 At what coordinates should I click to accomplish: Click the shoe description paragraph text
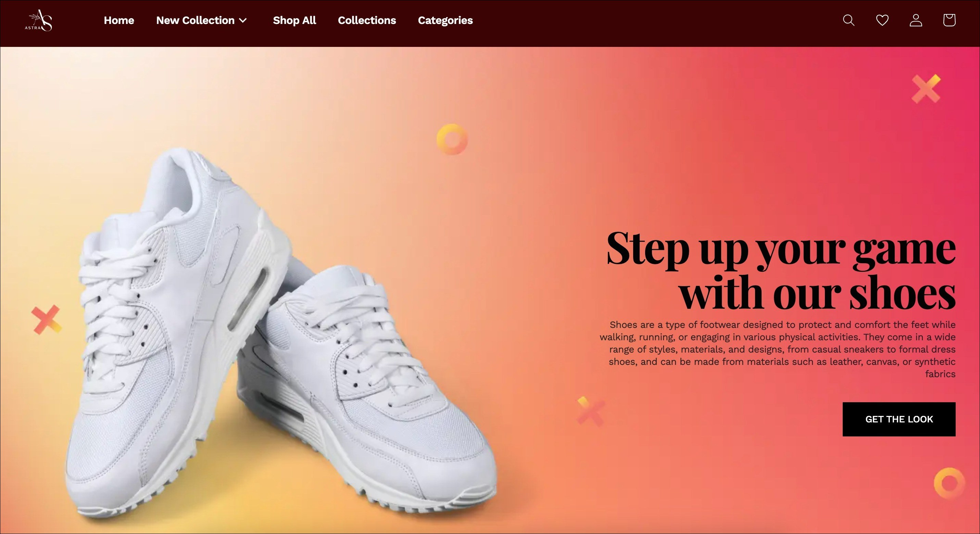pos(777,349)
